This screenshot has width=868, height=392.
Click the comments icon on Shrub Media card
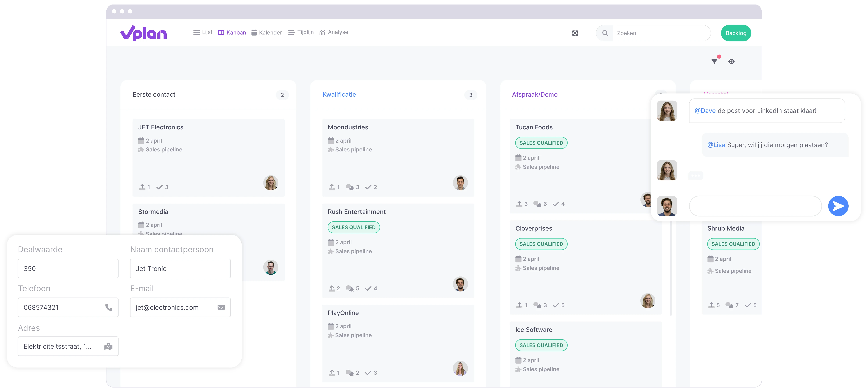click(x=729, y=305)
